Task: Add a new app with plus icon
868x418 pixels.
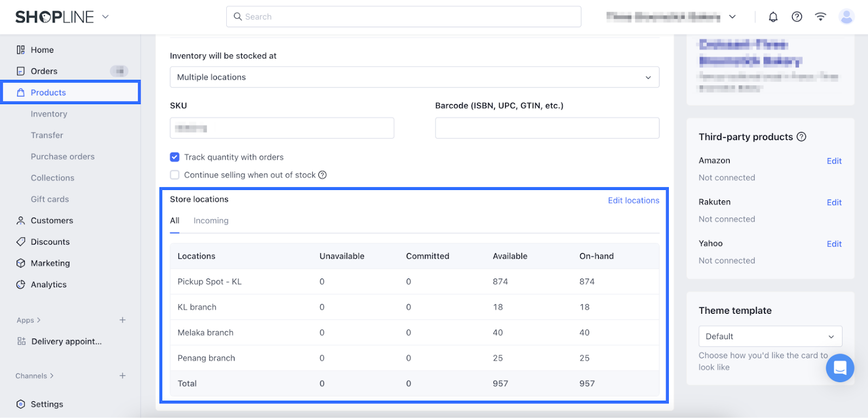Action: tap(123, 320)
